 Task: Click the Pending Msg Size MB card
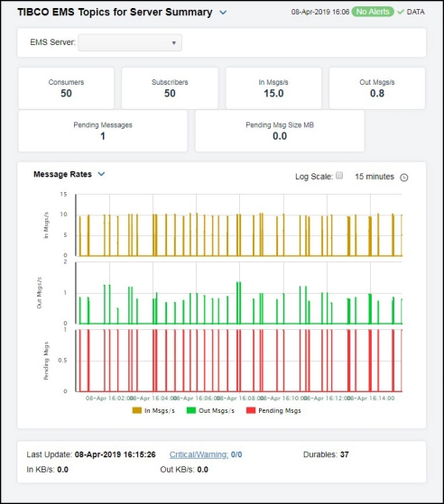click(x=280, y=131)
